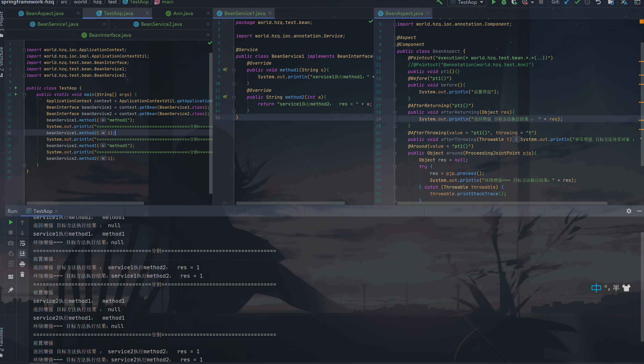The width and height of the screenshot is (644, 364).
Task: Toggle soft-wrap in the Run console
Action: click(23, 244)
